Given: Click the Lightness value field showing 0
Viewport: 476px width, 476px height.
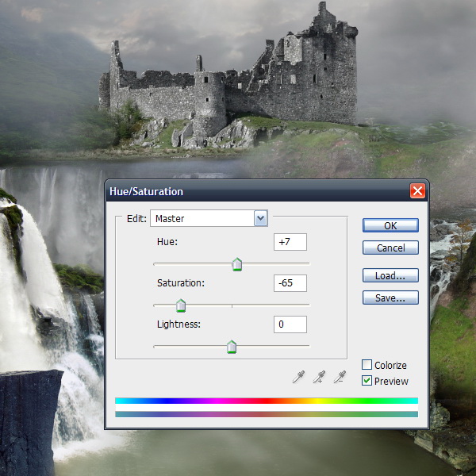Looking at the screenshot, I should 290,324.
